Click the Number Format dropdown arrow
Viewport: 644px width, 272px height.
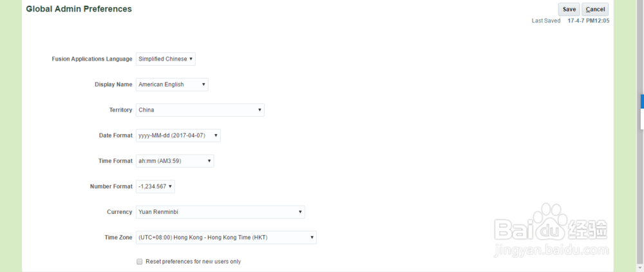click(x=170, y=186)
